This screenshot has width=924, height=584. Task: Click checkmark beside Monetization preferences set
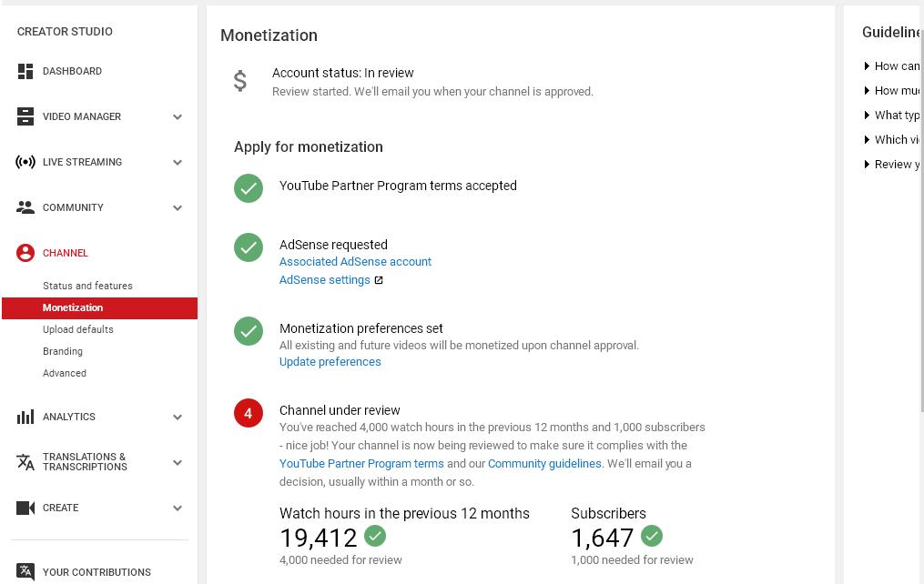[x=249, y=331]
